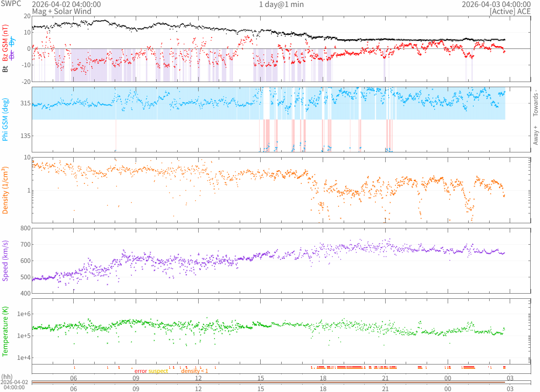540x392 pixels.
Task: Open the '[Active] ACE' spacecraft selector
Action: click(x=510, y=11)
